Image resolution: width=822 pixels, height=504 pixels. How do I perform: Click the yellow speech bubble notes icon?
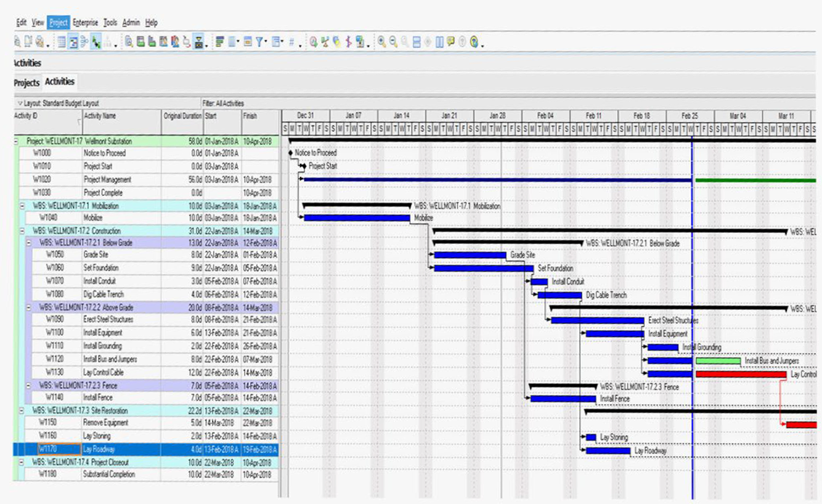pos(450,43)
